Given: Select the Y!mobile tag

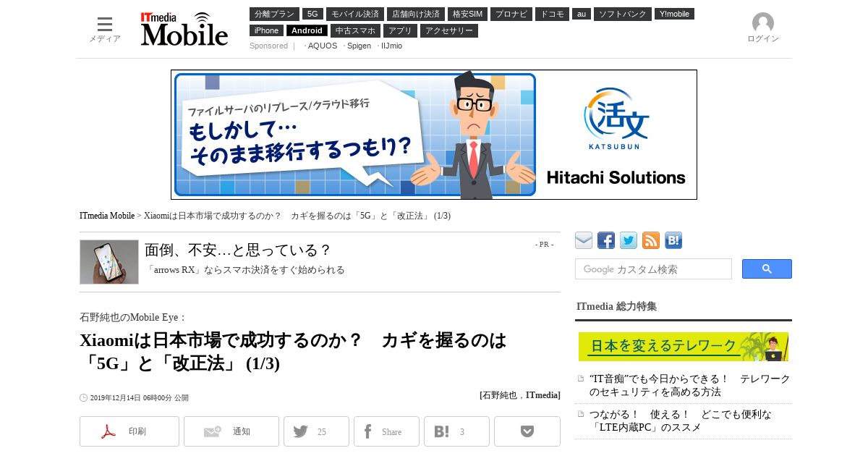Looking at the screenshot, I should point(674,14).
